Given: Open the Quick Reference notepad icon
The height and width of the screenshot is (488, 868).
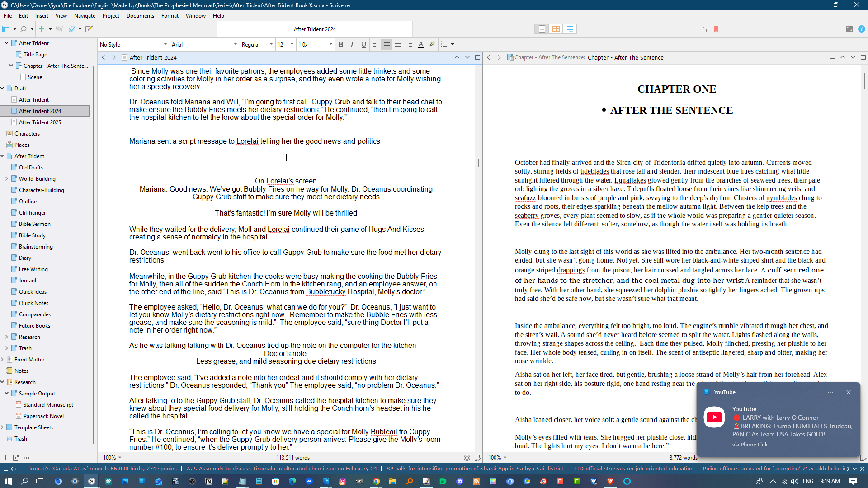Looking at the screenshot, I should 89,29.
